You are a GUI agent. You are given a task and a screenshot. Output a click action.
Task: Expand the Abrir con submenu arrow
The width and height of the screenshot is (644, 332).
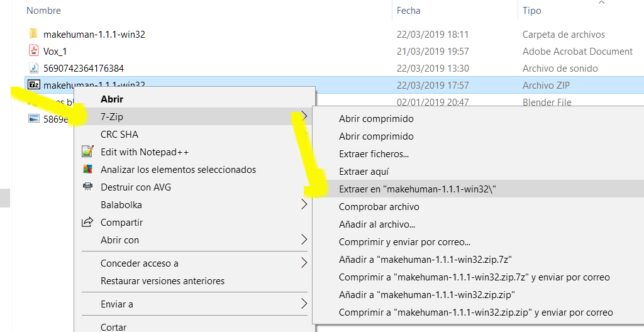coord(304,240)
